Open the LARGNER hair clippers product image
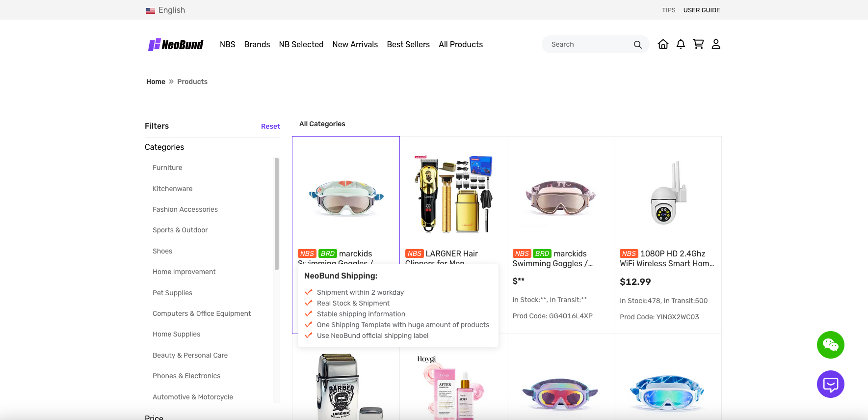The height and width of the screenshot is (420, 868). [453, 194]
